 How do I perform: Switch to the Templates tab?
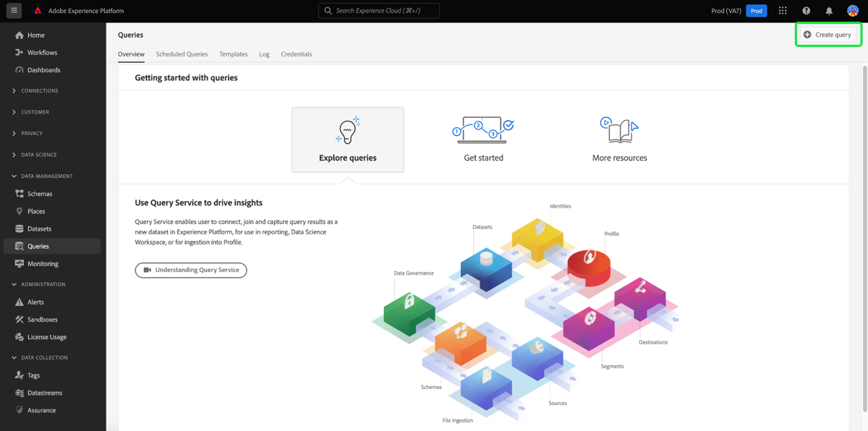click(233, 54)
